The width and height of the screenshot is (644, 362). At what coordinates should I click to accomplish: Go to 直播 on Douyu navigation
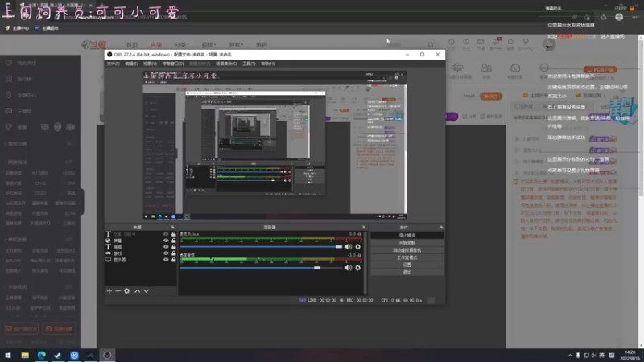[x=156, y=45]
